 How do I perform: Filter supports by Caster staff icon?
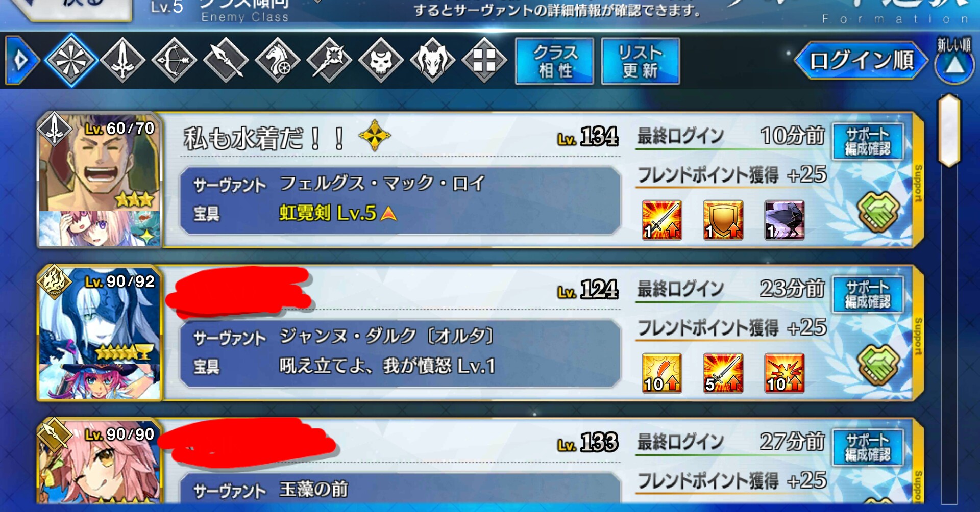pyautogui.click(x=329, y=60)
